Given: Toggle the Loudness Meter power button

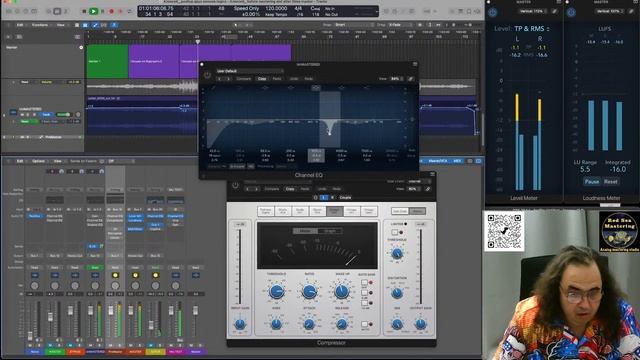Looking at the screenshot, I should [571, 12].
